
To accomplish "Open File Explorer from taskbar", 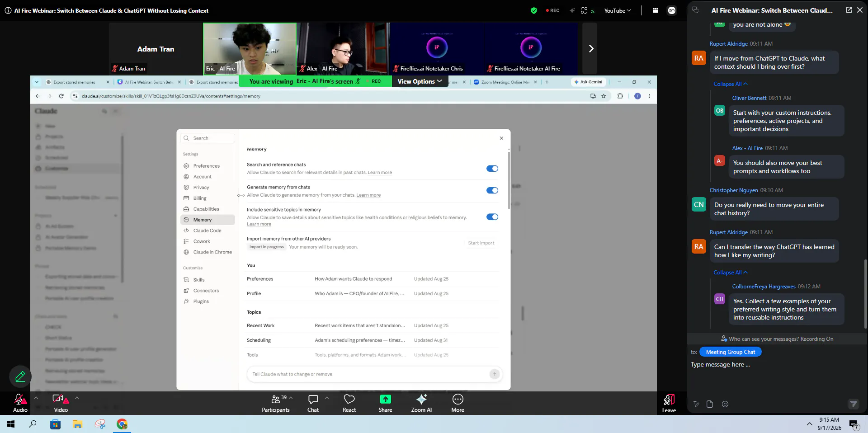I will click(77, 424).
